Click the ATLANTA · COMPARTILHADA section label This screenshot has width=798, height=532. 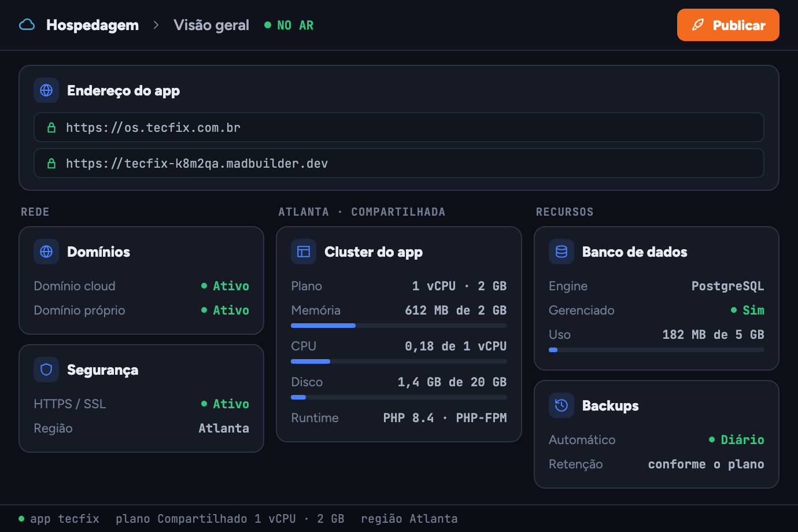[x=362, y=212]
